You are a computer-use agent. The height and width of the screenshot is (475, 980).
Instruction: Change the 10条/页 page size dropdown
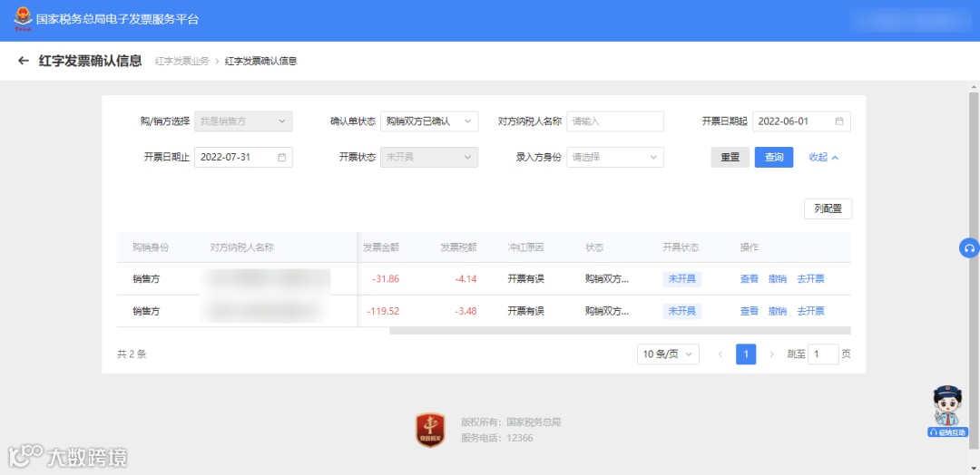tap(668, 354)
